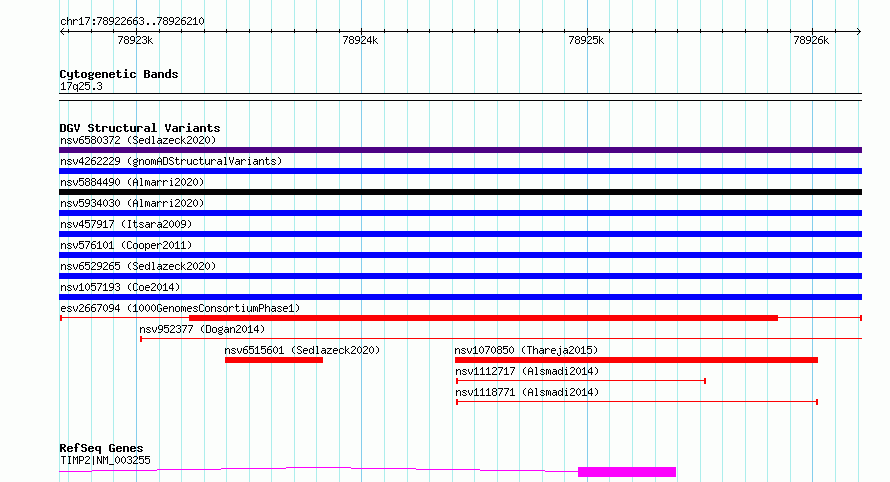Click the nsv5934030 (Almarri2020) label
This screenshot has width=890, height=482.
[132, 203]
